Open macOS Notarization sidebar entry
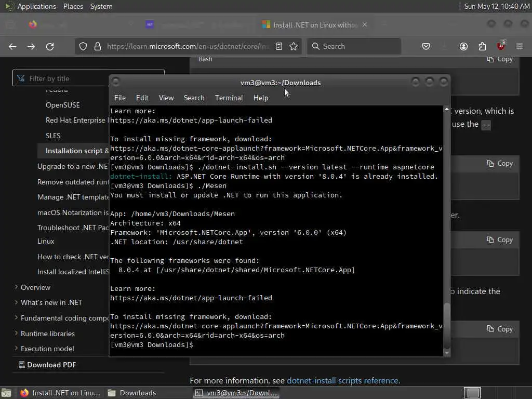This screenshot has height=399, width=532. (x=73, y=212)
